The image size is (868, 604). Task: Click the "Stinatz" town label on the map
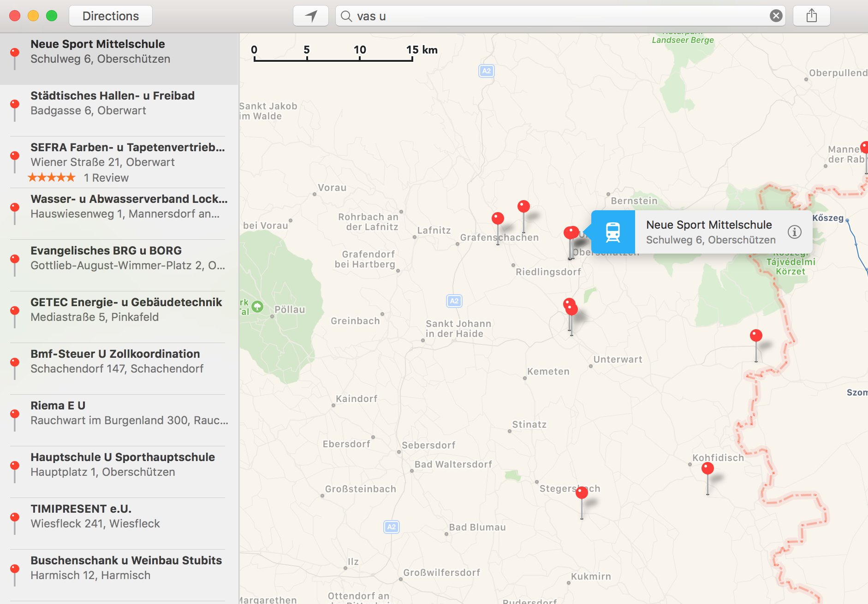(x=529, y=424)
